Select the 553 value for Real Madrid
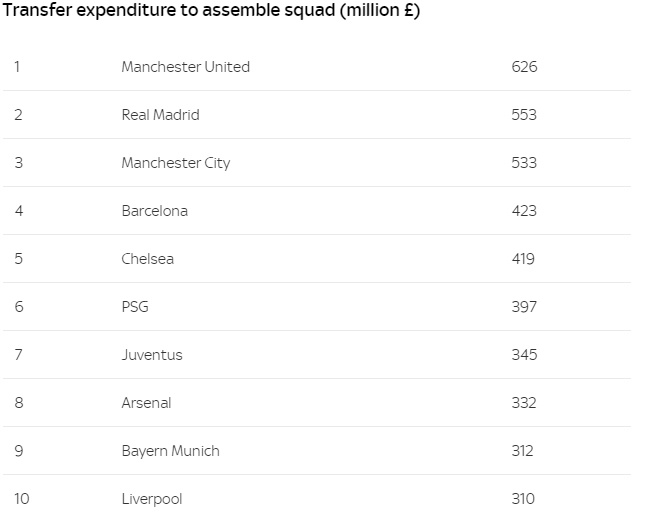The width and height of the screenshot is (661, 514). pyautogui.click(x=523, y=115)
